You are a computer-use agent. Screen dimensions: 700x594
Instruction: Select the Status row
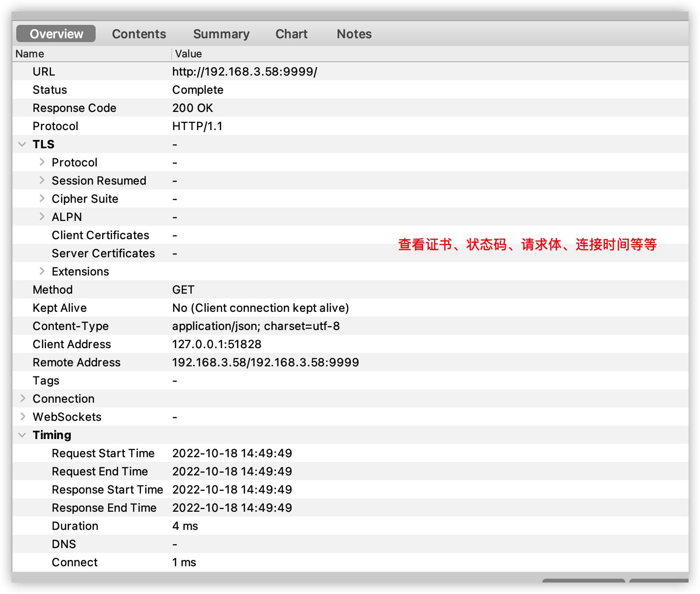point(350,89)
